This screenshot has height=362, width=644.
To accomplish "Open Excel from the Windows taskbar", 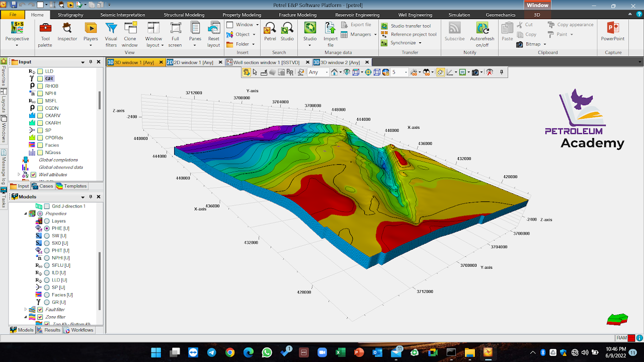I will click(x=341, y=352).
